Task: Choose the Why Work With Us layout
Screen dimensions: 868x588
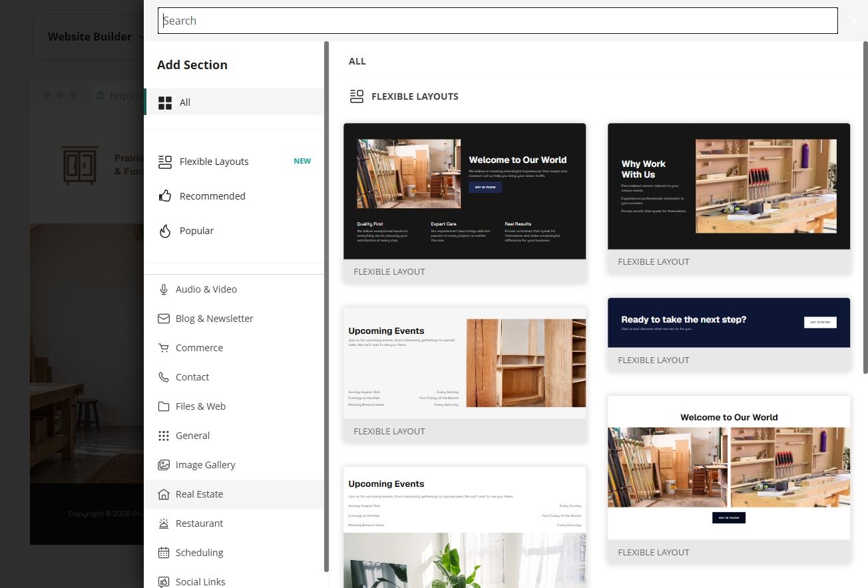Action: (x=729, y=198)
